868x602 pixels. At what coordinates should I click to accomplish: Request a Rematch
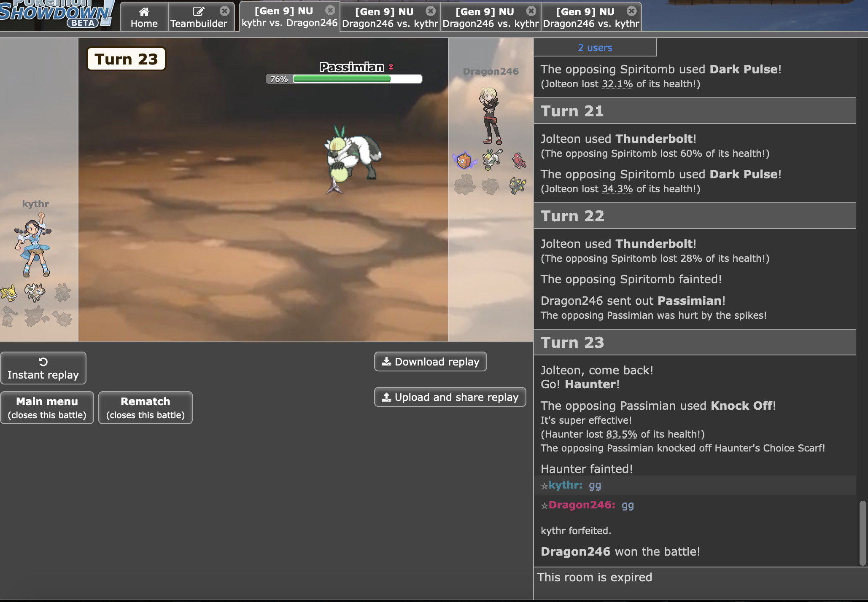(146, 408)
